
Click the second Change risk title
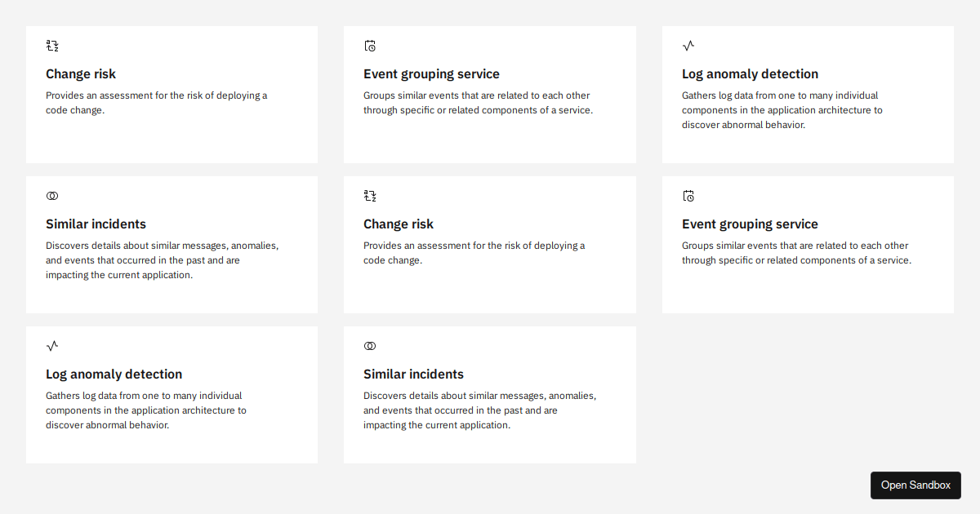coord(399,224)
